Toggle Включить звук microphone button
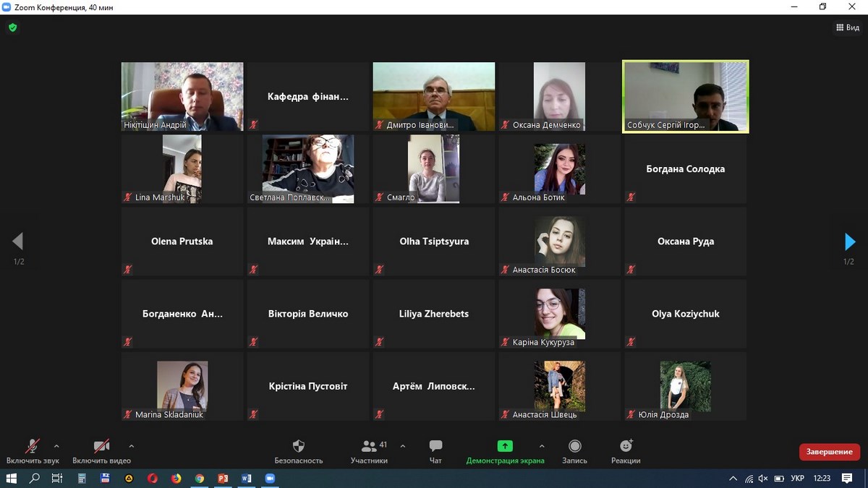Viewport: 868px width, 488px height. pos(33,446)
